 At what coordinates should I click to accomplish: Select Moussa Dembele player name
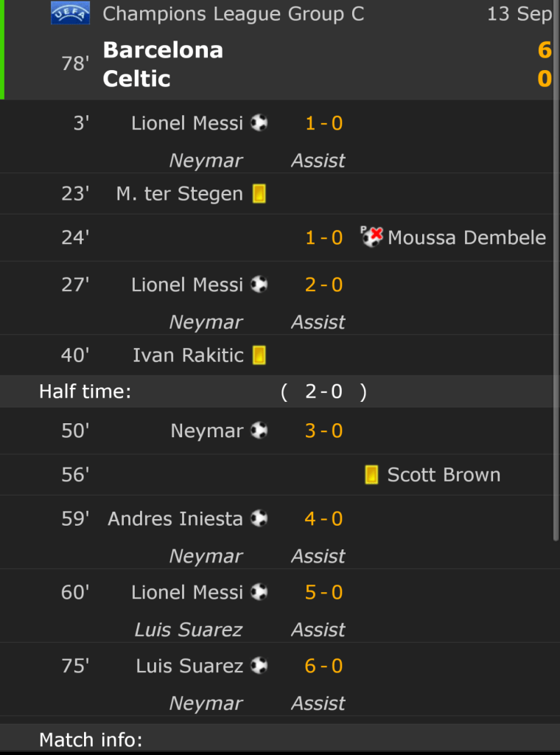pyautogui.click(x=466, y=237)
